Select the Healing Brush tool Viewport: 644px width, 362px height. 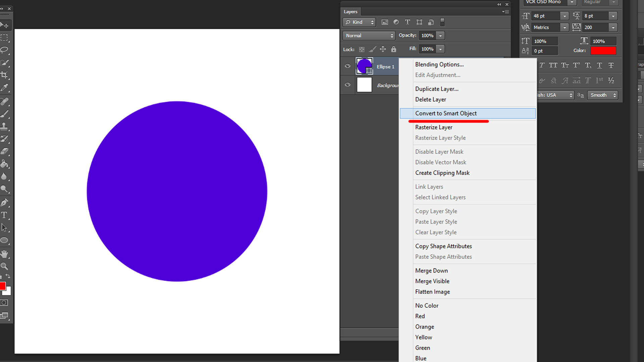(x=4, y=101)
